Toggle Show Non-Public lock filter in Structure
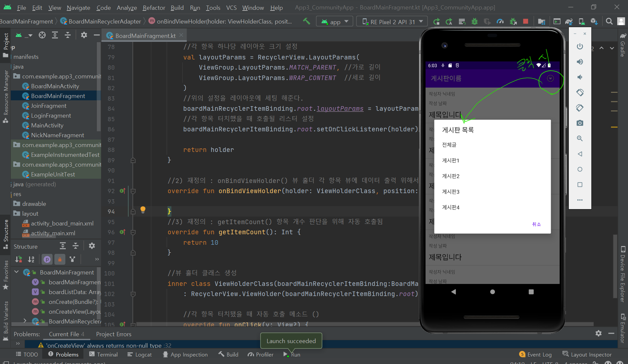The image size is (628, 364). coord(60,259)
